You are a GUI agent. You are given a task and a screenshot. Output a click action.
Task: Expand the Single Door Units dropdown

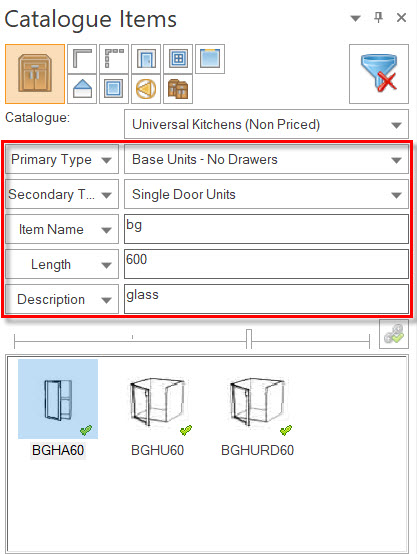pos(266,194)
